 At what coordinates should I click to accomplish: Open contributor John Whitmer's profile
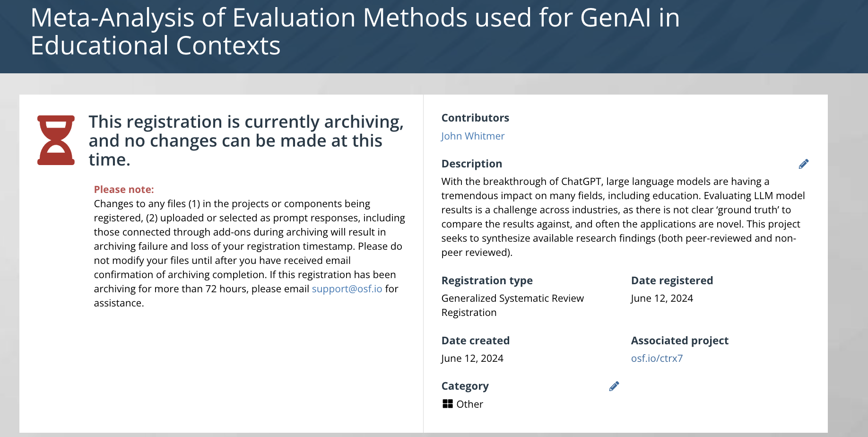point(472,136)
